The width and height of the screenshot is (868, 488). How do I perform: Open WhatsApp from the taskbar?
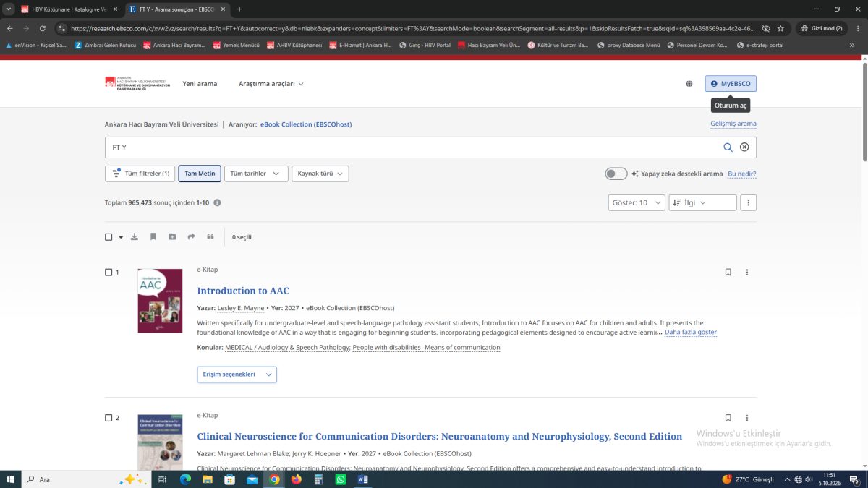coord(341,479)
